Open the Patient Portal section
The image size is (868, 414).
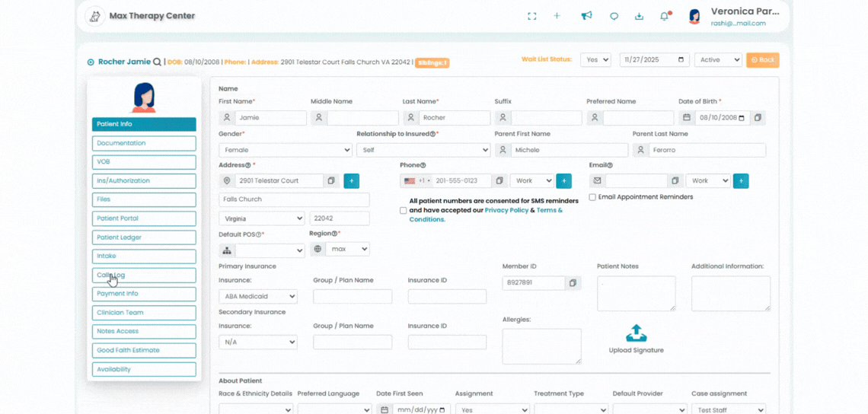(x=144, y=218)
